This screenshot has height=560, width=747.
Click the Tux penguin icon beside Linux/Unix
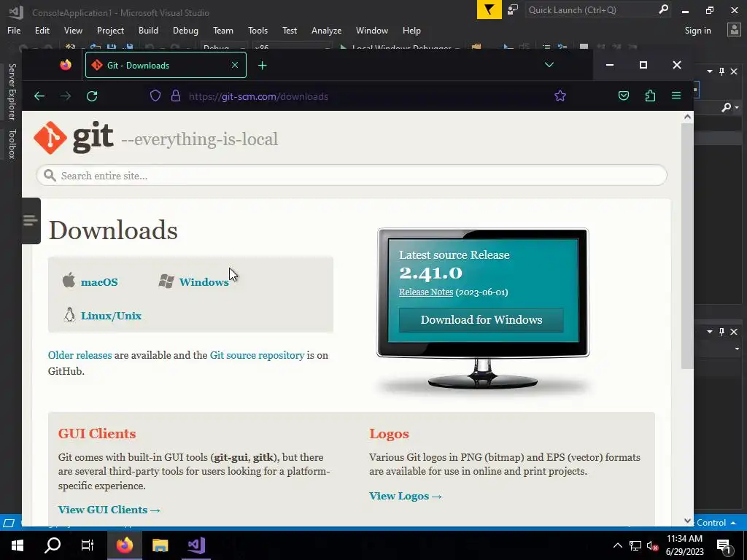tap(69, 314)
